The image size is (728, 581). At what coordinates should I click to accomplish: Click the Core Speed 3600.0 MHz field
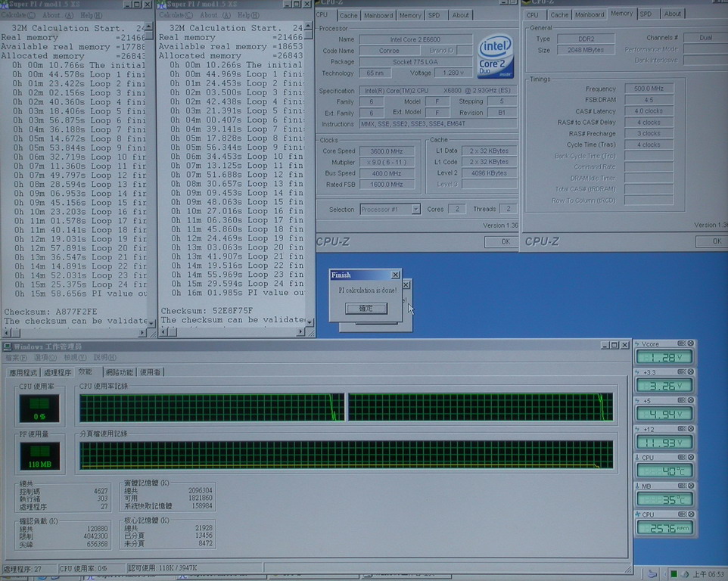(x=386, y=151)
